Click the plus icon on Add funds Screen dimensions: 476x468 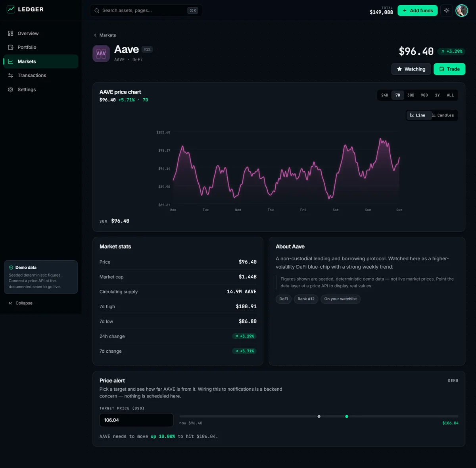pos(405,11)
